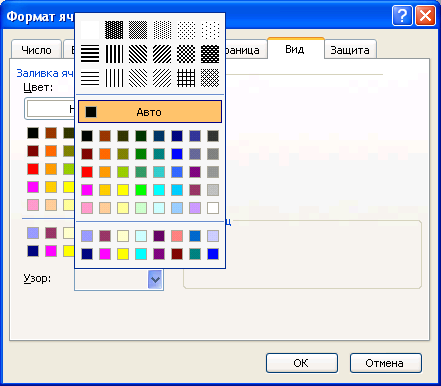441x386 pixels.
Task: Pick tan pastel swatch in the pattern popup
Action: tap(105, 208)
